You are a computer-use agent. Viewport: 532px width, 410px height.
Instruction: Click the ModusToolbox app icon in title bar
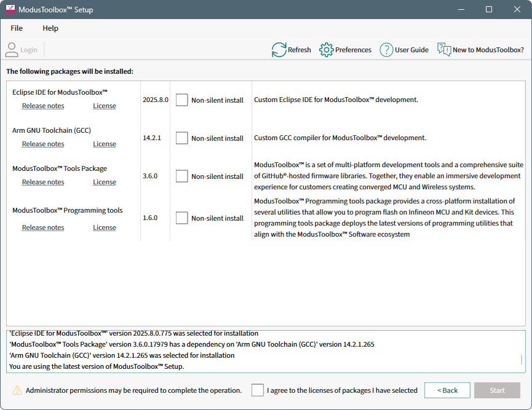point(10,10)
